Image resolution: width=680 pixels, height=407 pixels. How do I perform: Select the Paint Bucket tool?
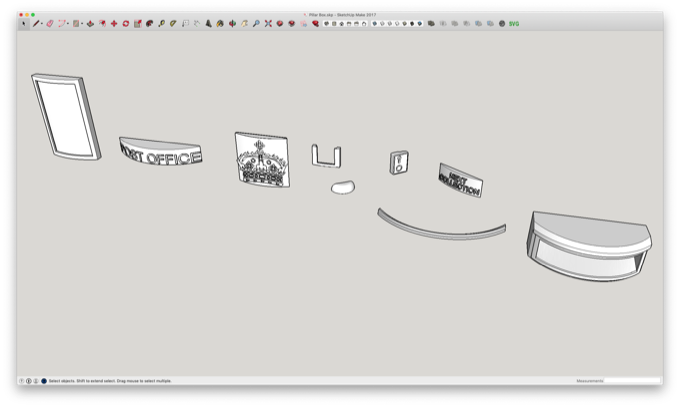(x=220, y=24)
